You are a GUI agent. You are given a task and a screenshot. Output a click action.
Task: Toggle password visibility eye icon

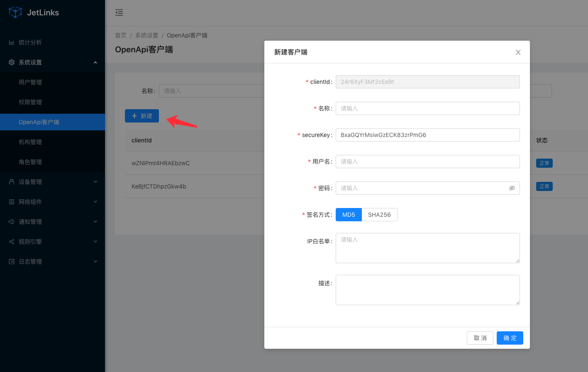pyautogui.click(x=512, y=188)
